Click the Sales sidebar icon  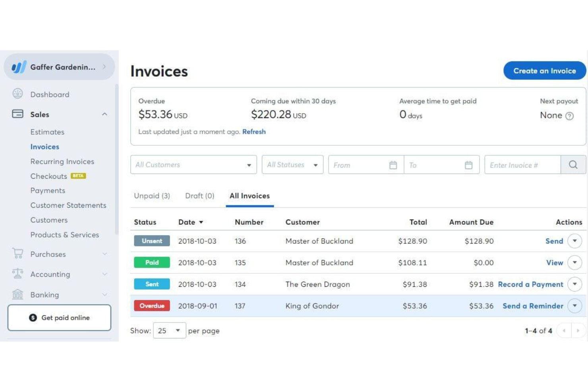17,114
